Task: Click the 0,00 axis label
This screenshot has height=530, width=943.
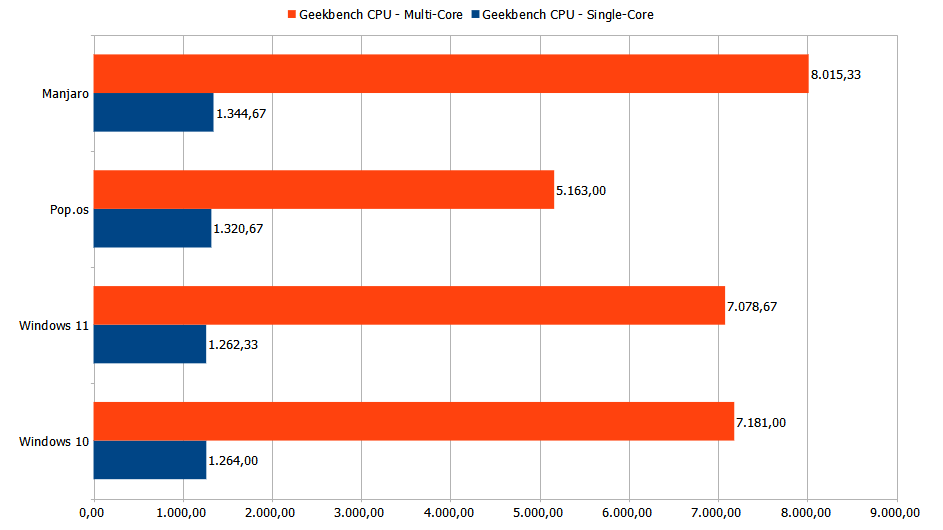Action: click(91, 513)
